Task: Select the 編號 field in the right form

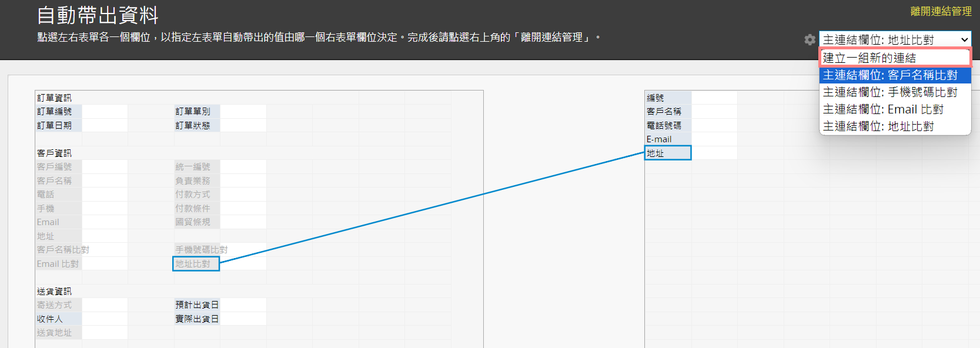Action: click(x=668, y=98)
